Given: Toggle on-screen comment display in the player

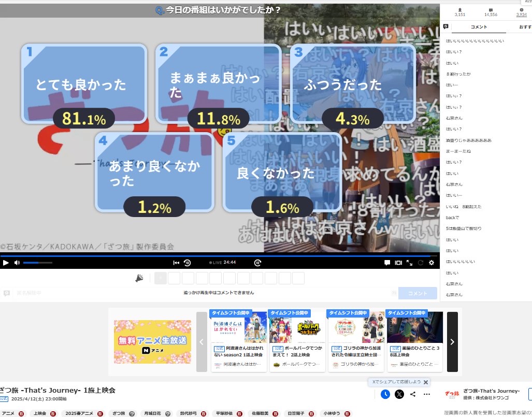Looking at the screenshot, I should (x=387, y=263).
